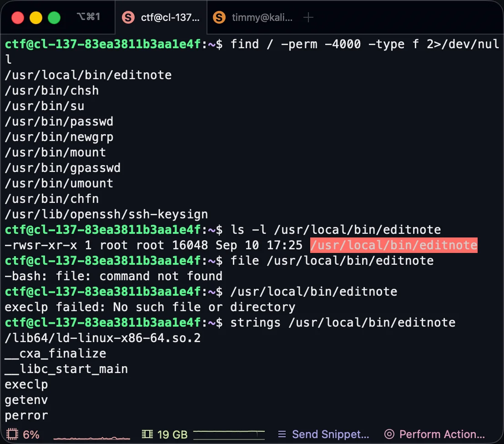Click the 19 GB memory readout
This screenshot has width=504, height=444.
[172, 434]
